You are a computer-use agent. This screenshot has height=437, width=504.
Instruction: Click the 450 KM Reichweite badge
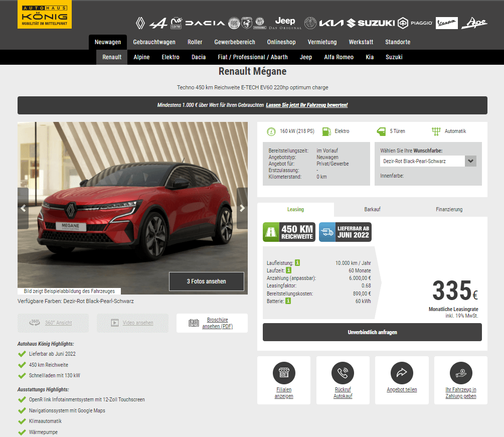point(289,232)
